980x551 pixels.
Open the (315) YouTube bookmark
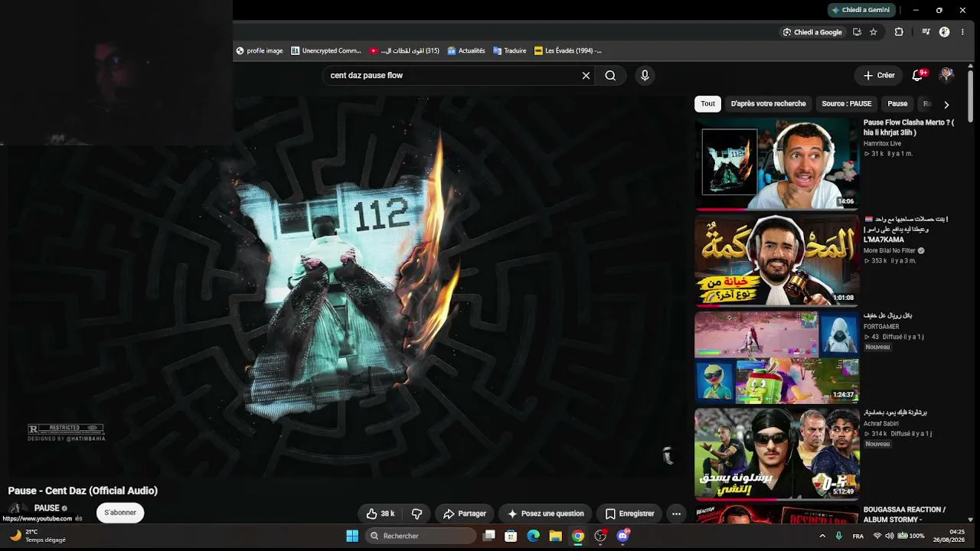click(404, 51)
